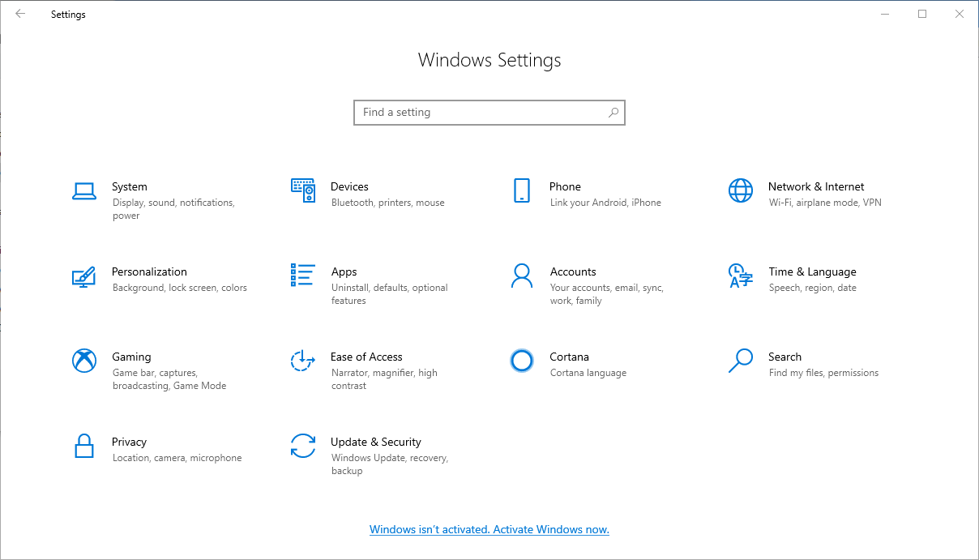Select the Personalization heading
This screenshot has height=560, width=979.
[x=149, y=271]
